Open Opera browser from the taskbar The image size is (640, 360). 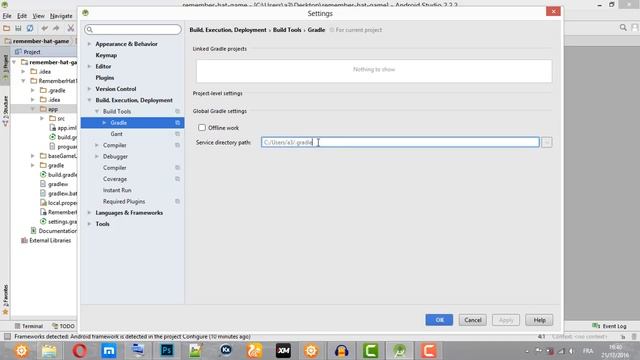[80, 351]
